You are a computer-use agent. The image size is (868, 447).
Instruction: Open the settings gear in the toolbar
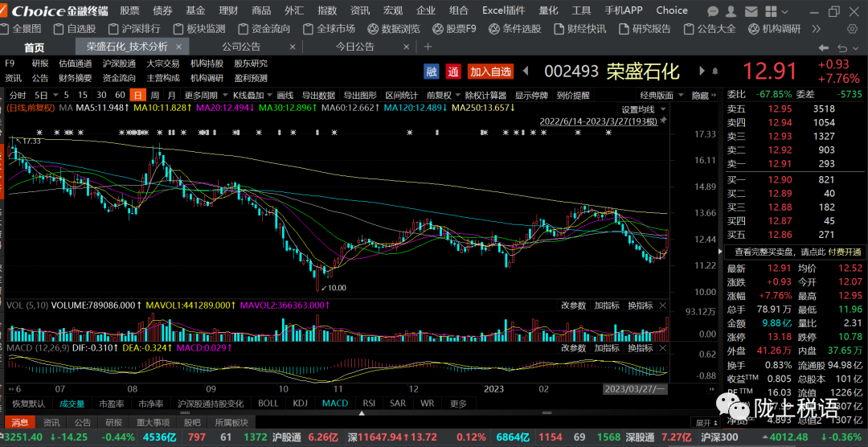(853, 29)
